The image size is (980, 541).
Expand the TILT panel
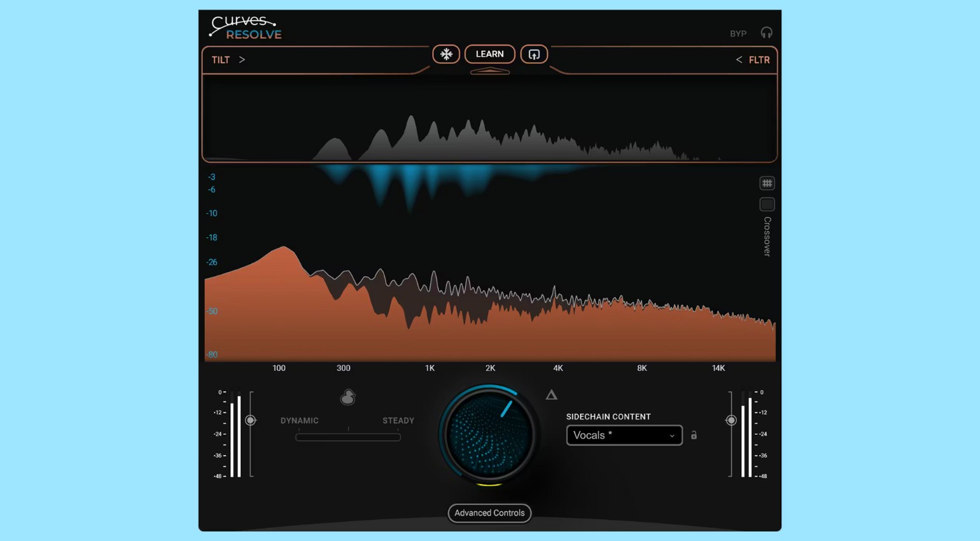coord(228,60)
